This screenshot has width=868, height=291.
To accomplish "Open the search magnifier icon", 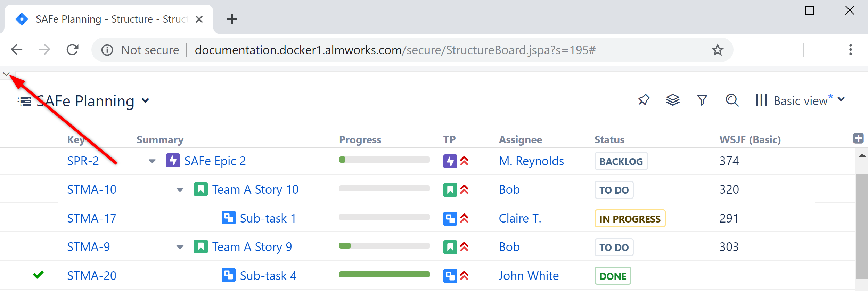I will pos(732,100).
